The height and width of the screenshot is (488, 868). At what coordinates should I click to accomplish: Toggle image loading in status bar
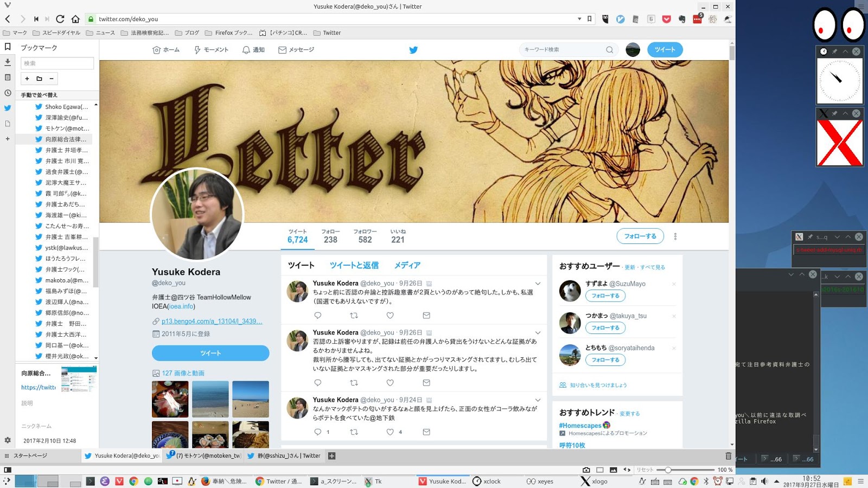(x=613, y=470)
